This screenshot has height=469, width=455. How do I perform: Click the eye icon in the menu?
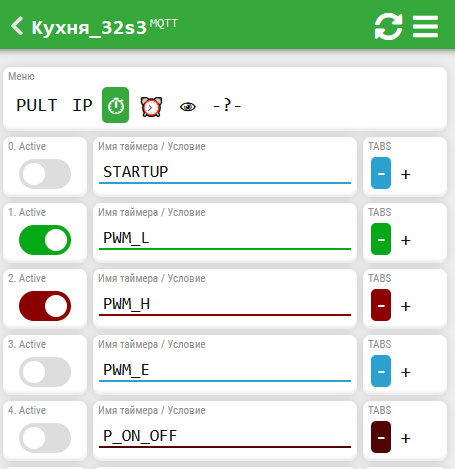click(188, 107)
